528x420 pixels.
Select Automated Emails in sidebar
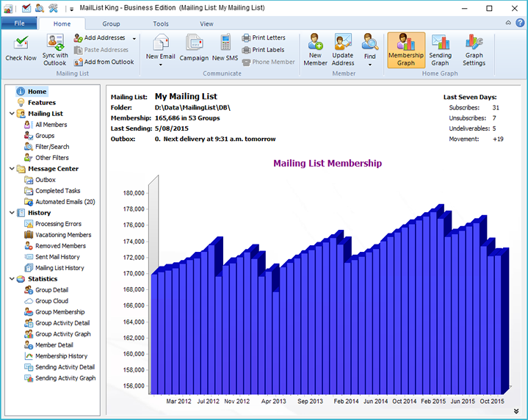[65, 202]
